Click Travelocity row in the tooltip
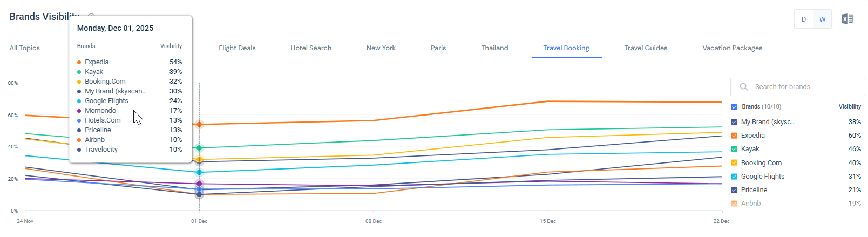 click(130, 150)
